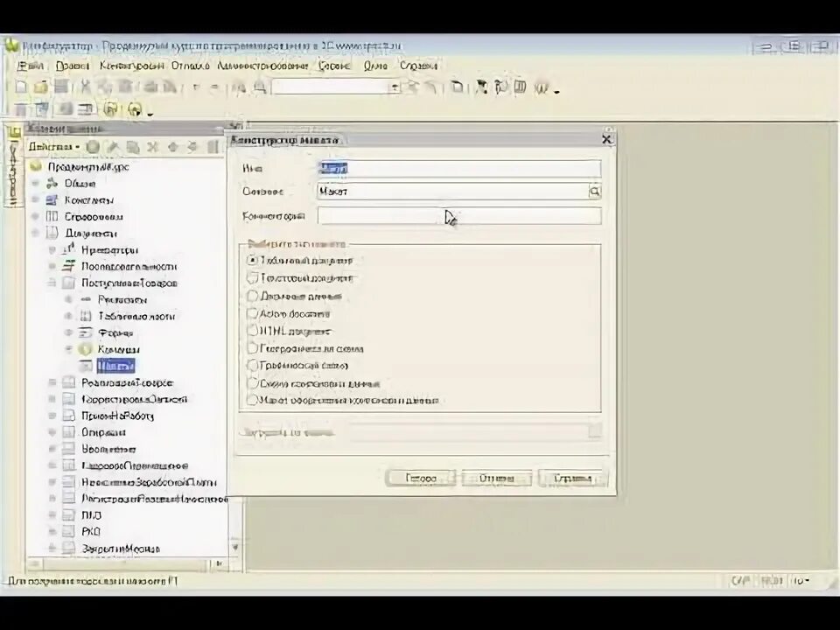Click the Paste toolbar icon
Screen dimensions: 840x630
125,87
